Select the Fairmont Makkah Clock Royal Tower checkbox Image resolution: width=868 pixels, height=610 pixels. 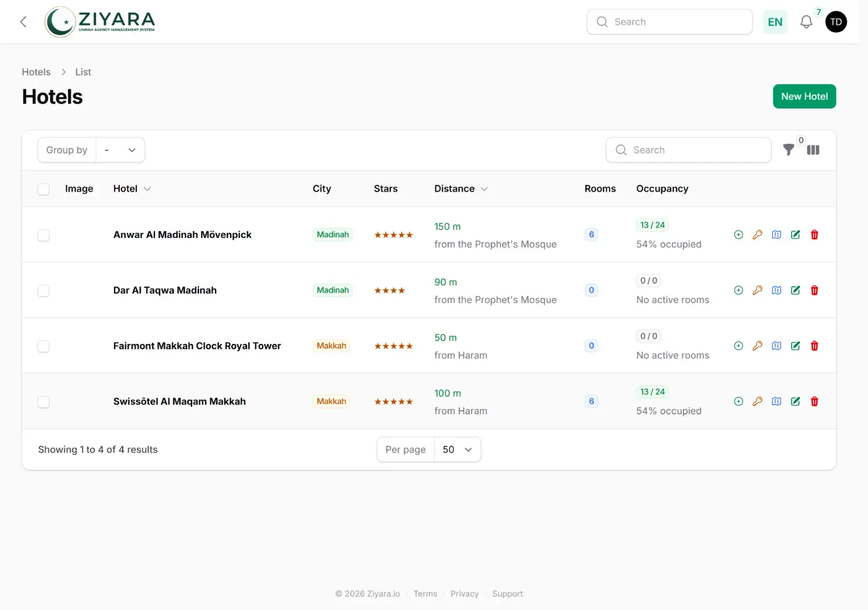pyautogui.click(x=43, y=347)
